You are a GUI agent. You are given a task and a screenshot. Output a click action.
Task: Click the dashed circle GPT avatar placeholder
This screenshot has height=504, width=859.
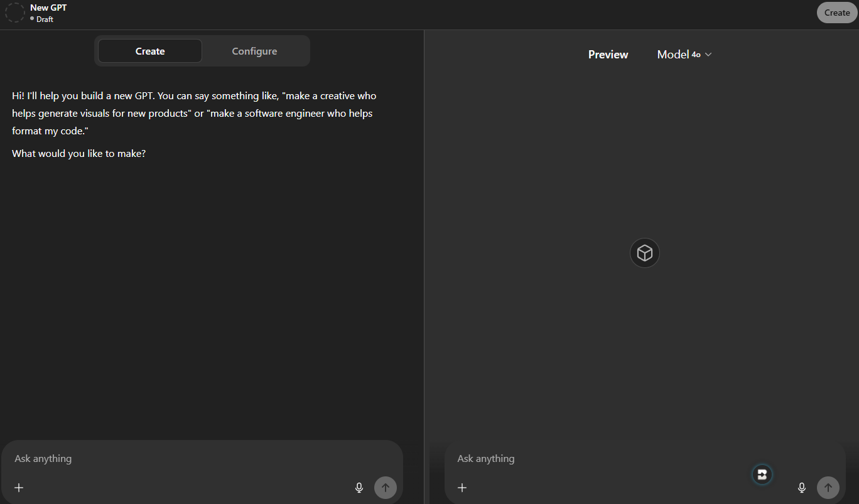pos(15,13)
